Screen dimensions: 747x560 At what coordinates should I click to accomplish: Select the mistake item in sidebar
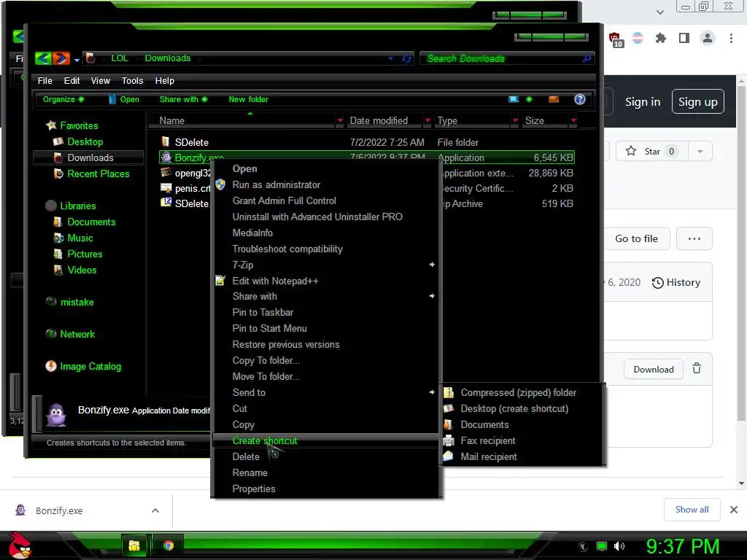77,302
